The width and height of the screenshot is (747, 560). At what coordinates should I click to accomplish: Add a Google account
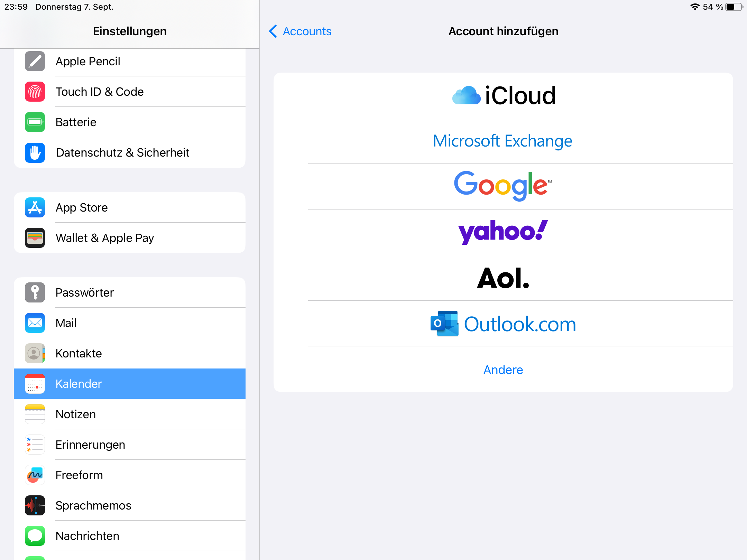[x=503, y=187]
